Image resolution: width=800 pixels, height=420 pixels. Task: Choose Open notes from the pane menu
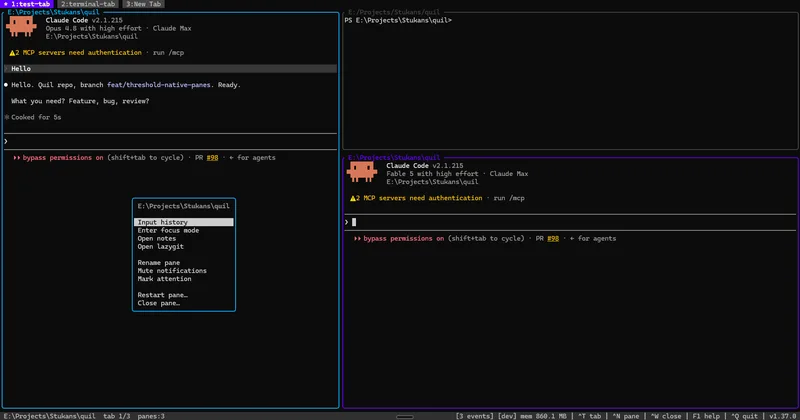[156, 238]
